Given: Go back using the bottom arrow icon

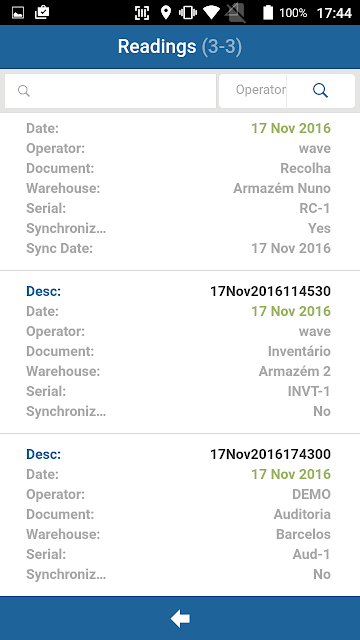Looking at the screenshot, I should coord(180,619).
